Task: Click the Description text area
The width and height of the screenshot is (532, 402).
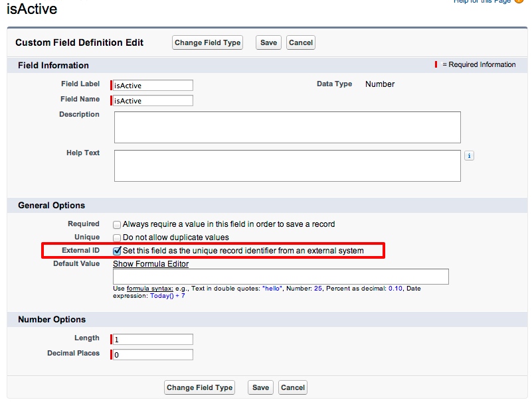Action: click(x=287, y=127)
